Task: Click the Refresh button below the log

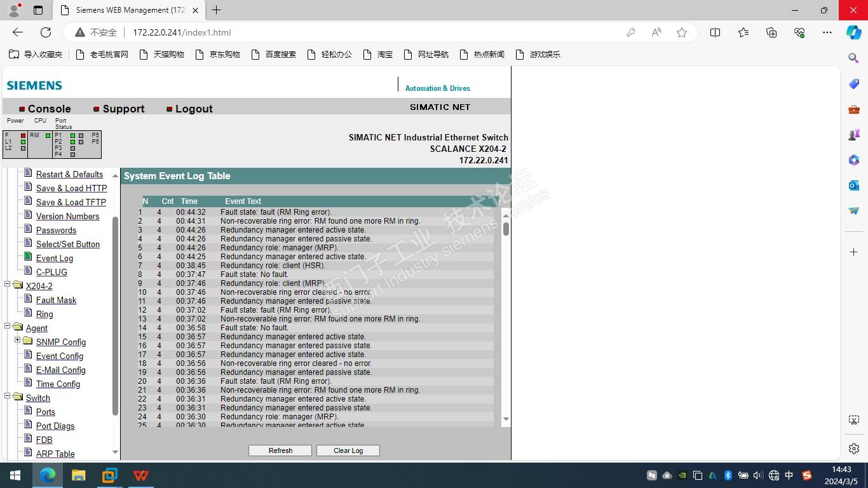Action: coord(280,451)
